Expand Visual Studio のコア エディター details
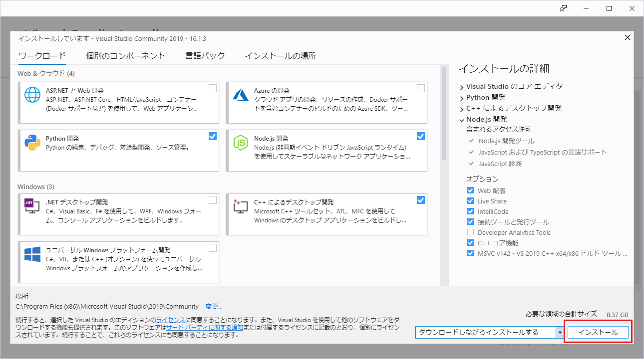The width and height of the screenshot is (644, 359). coord(462,87)
